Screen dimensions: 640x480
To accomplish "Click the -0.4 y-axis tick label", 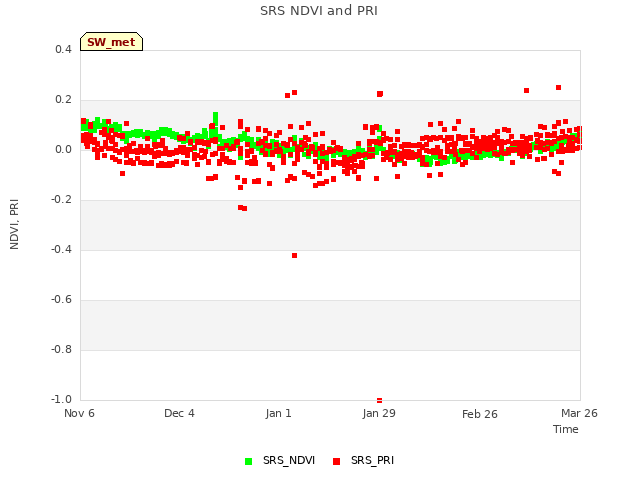I will click(61, 249).
